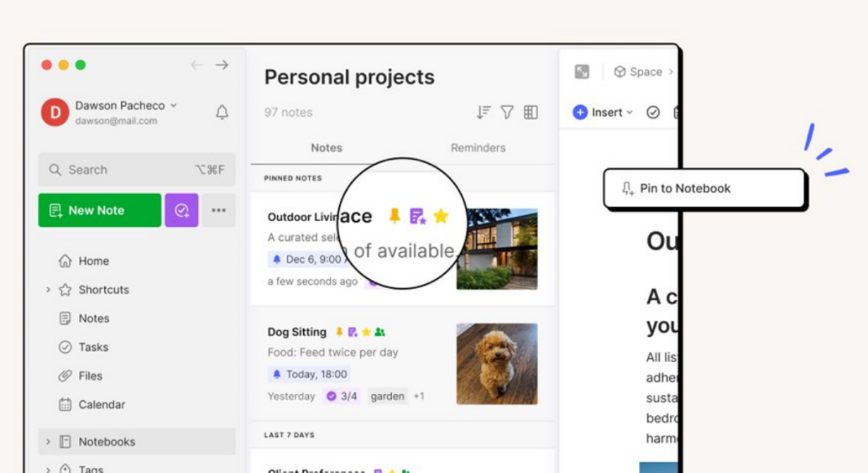
Task: Click the New Note button
Action: (x=99, y=210)
